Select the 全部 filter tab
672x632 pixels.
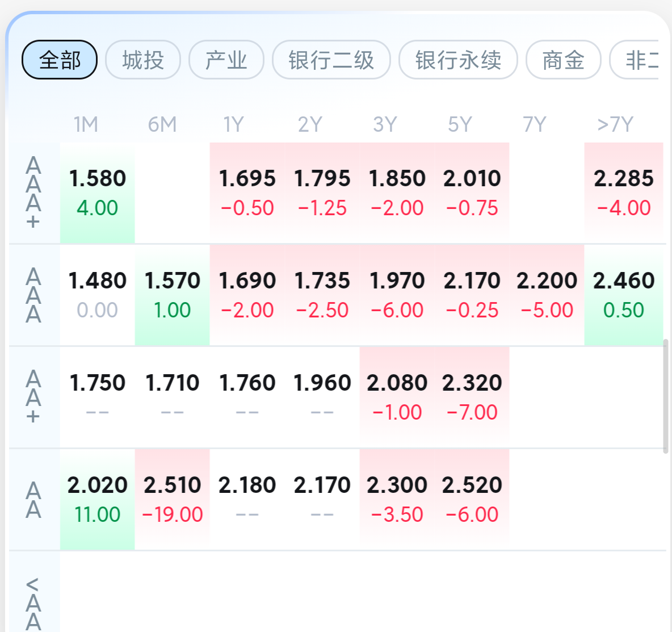tap(60, 60)
